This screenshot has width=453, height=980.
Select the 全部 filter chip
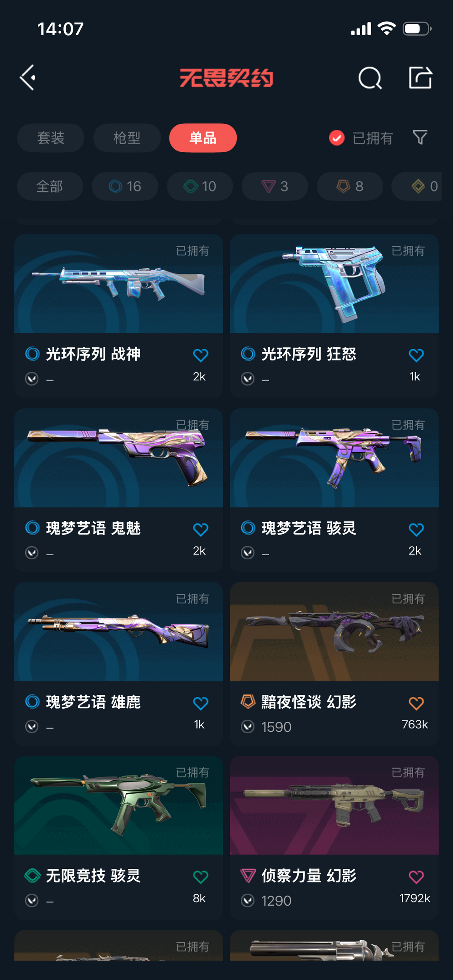pyautogui.click(x=50, y=186)
